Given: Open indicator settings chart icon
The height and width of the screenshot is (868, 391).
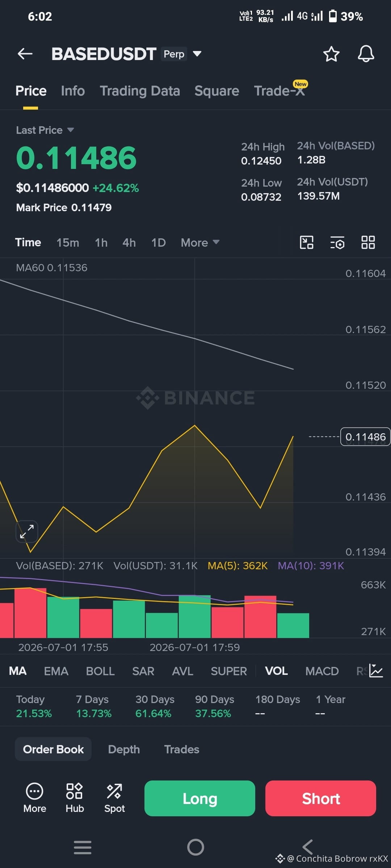Looking at the screenshot, I should tap(376, 671).
